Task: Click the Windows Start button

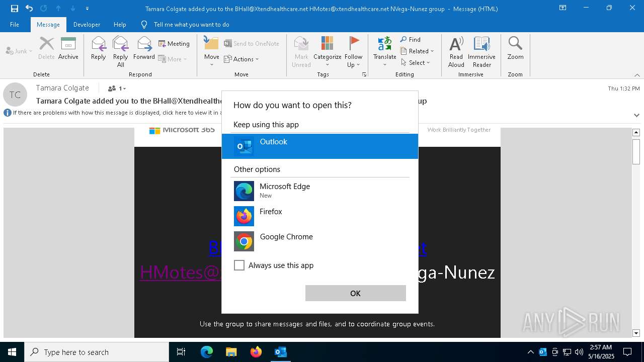Action: click(12, 352)
